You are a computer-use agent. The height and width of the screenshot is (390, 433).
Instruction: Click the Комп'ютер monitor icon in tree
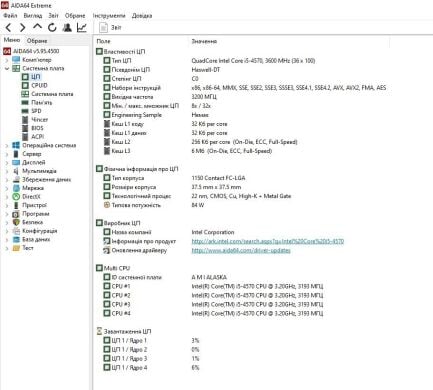[x=16, y=60]
